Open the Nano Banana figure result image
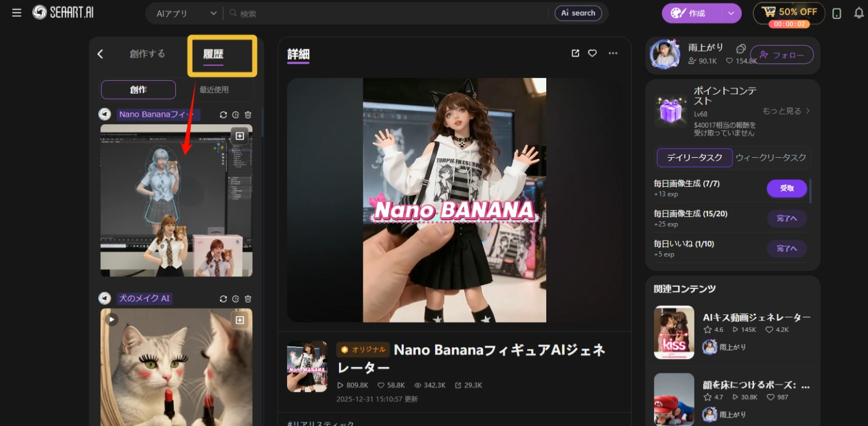 pyautogui.click(x=176, y=201)
